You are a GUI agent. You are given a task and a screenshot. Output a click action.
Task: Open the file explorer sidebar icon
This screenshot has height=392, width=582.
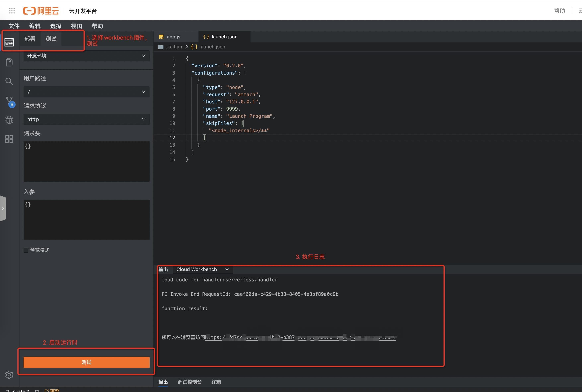click(x=9, y=62)
